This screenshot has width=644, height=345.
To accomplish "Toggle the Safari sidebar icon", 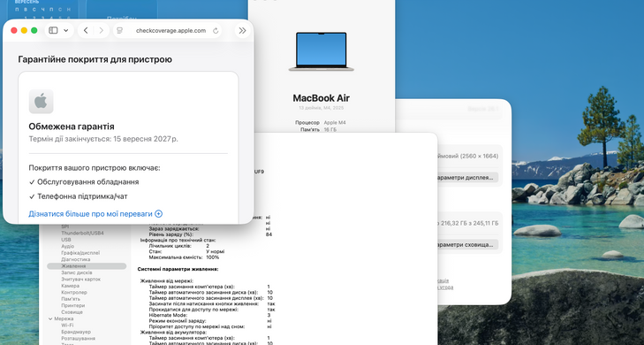I will [53, 30].
